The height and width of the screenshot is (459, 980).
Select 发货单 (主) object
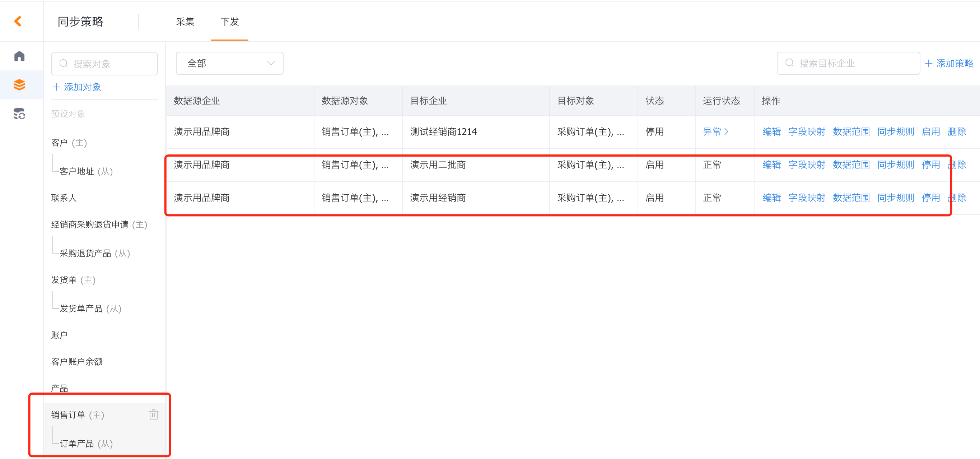(73, 280)
